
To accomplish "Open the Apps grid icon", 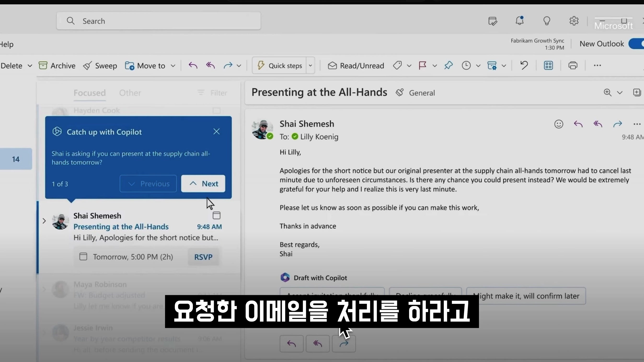I will coord(548,65).
